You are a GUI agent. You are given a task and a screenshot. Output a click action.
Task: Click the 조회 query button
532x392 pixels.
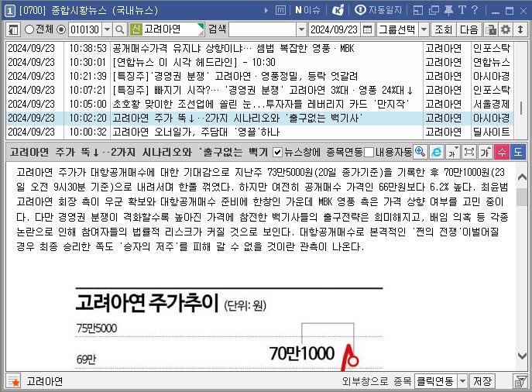point(443,29)
